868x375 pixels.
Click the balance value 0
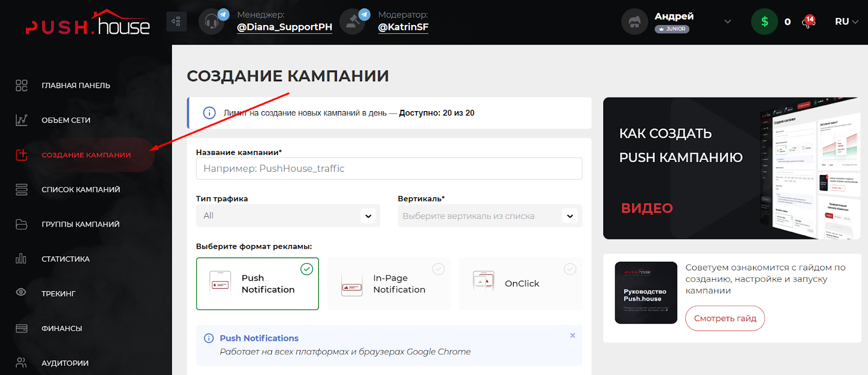(x=787, y=22)
